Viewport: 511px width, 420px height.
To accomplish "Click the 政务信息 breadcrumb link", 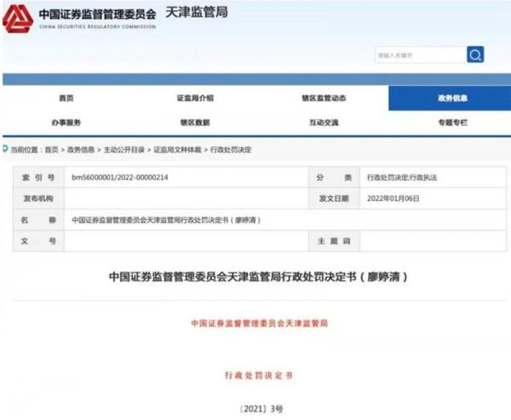I will point(81,150).
